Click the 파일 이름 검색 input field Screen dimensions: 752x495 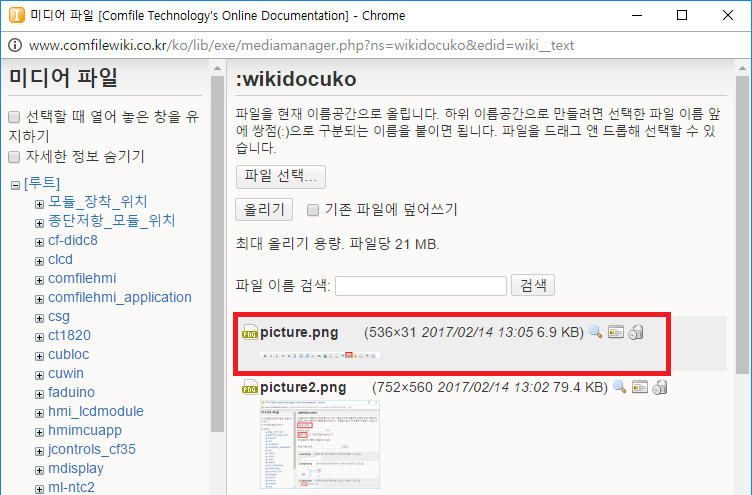pyautogui.click(x=421, y=285)
